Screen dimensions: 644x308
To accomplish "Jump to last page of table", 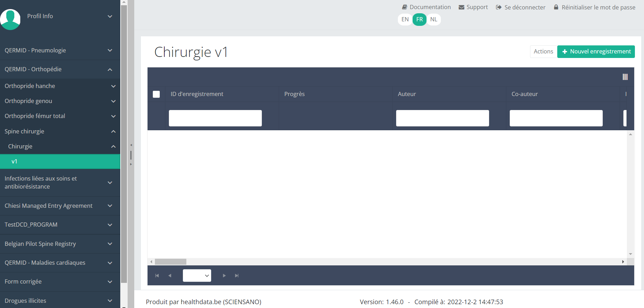I will coord(237,276).
